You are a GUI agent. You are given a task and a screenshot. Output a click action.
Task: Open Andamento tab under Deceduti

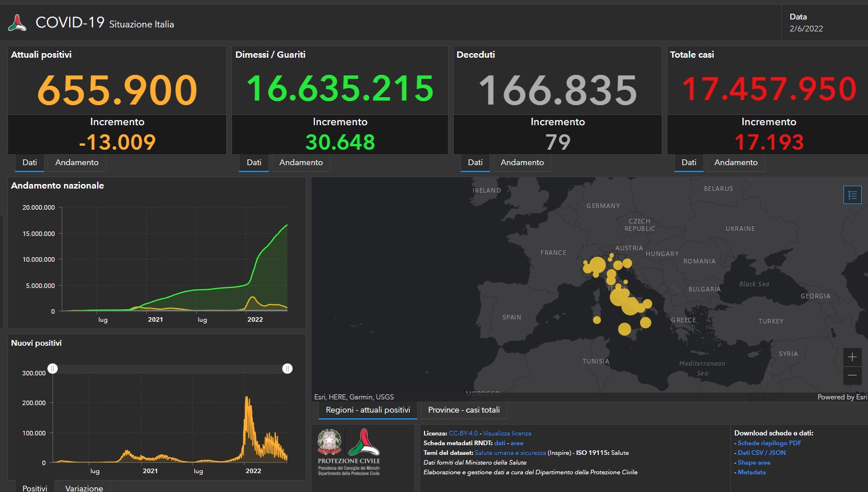pos(522,163)
